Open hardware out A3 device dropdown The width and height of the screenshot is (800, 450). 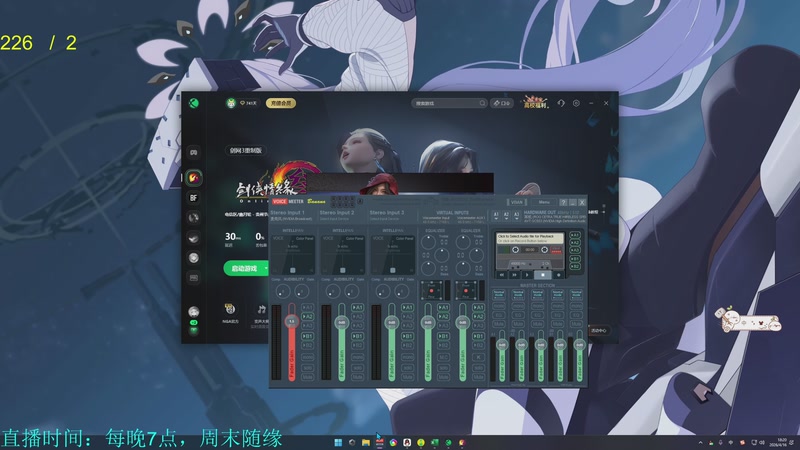pos(516,216)
